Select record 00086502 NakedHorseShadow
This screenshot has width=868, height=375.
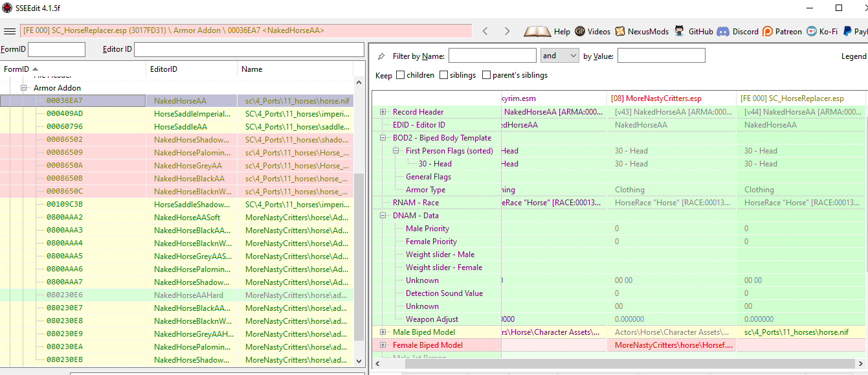coord(177,139)
